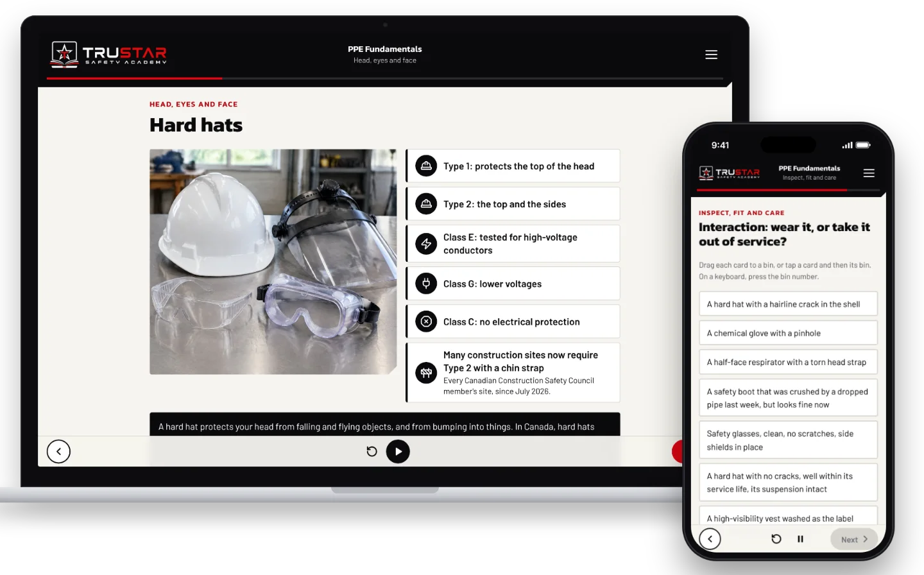Click the hard hat icon beside Type 1
This screenshot has height=575, width=924.
[x=426, y=166]
